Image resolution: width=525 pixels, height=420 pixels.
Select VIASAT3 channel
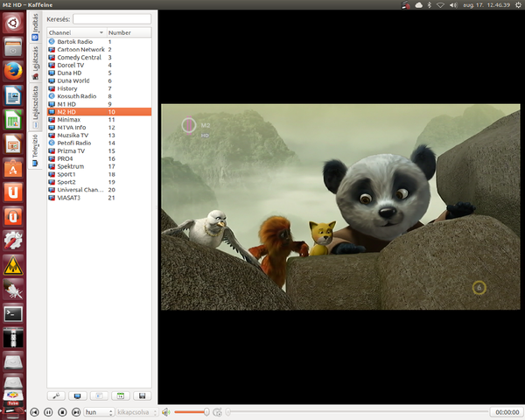click(99, 198)
